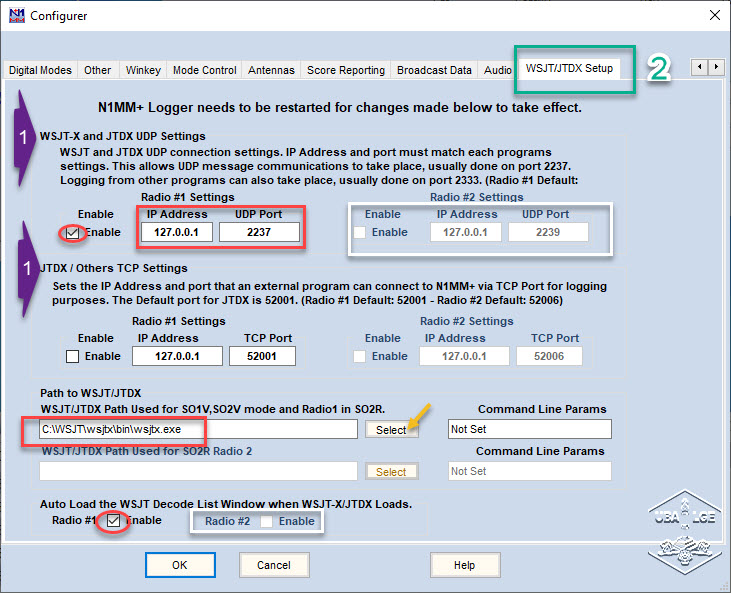731x593 pixels.
Task: Click Select button for Radio1 WSJT path
Action: pyautogui.click(x=391, y=430)
